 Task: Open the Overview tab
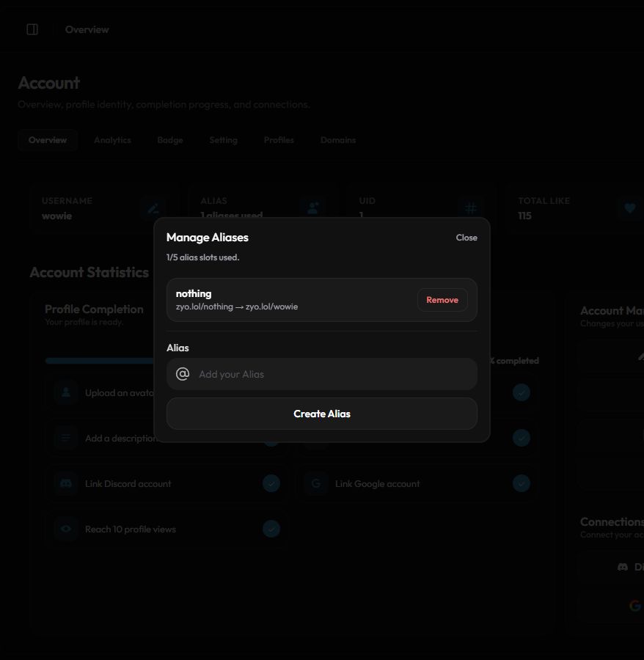tap(48, 140)
